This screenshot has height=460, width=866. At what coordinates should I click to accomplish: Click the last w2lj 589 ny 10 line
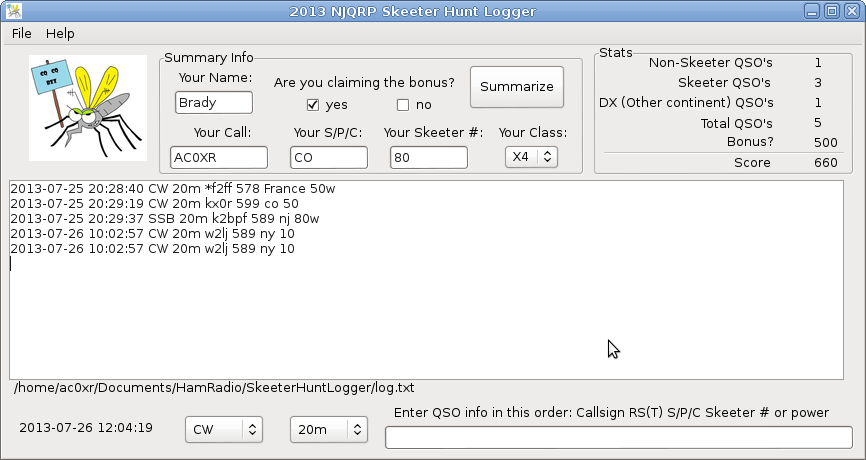click(152, 248)
